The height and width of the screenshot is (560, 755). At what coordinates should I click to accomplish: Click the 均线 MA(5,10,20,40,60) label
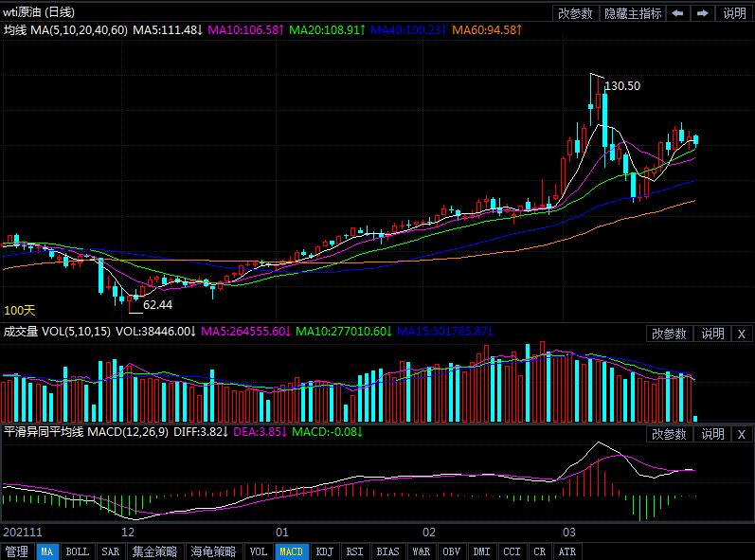(x=66, y=30)
